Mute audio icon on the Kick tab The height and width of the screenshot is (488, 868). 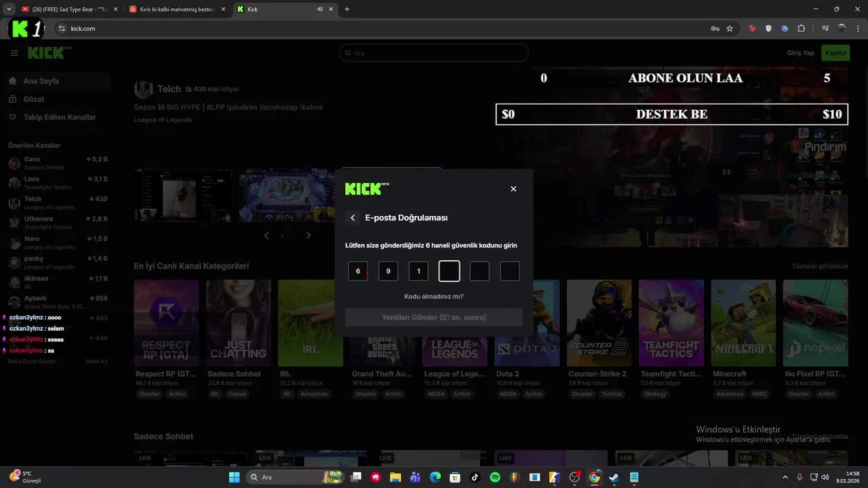[x=319, y=9]
